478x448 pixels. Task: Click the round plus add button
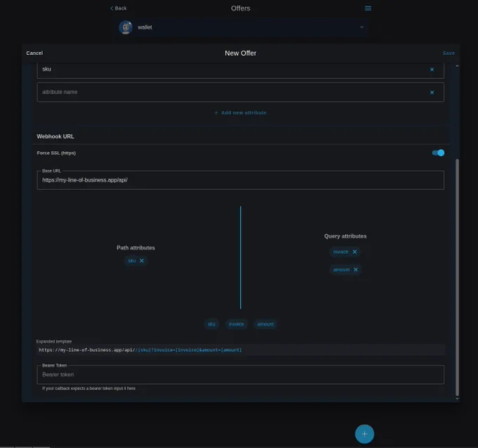(364, 434)
